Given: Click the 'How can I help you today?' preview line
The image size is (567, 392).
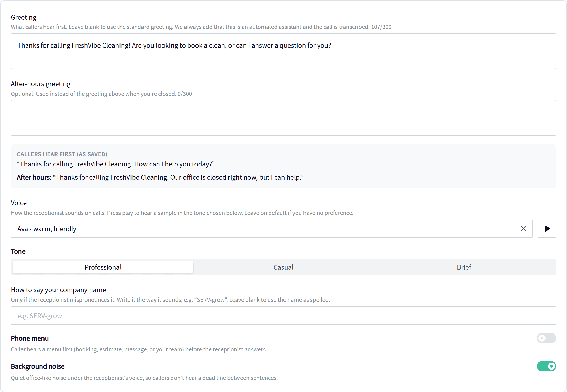Looking at the screenshot, I should [116, 164].
